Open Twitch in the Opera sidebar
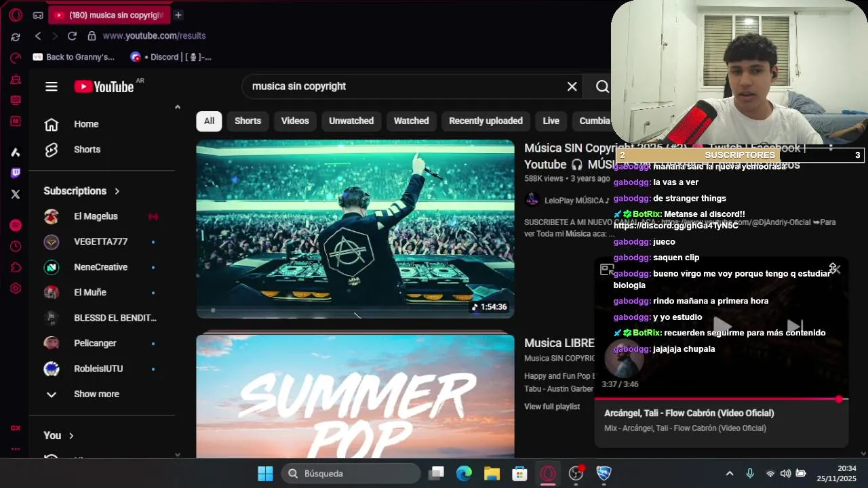Image resolution: width=868 pixels, height=488 pixels. (x=16, y=173)
